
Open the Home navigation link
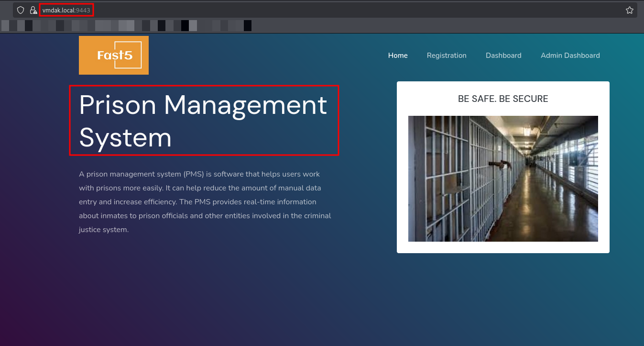(398, 56)
